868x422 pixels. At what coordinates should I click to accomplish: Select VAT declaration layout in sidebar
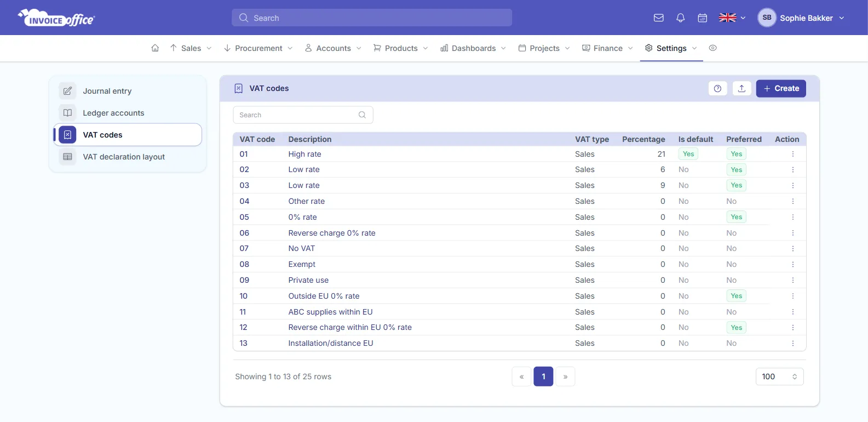click(128, 157)
